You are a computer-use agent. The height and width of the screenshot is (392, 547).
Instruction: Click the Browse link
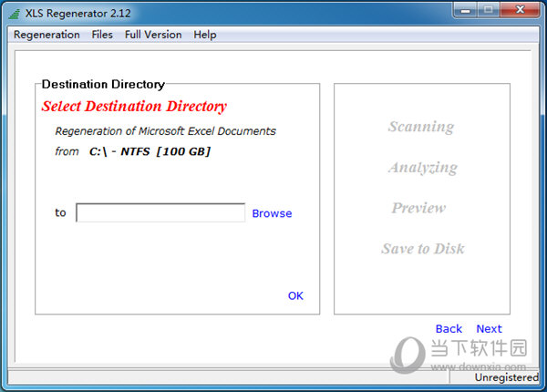[x=272, y=213]
